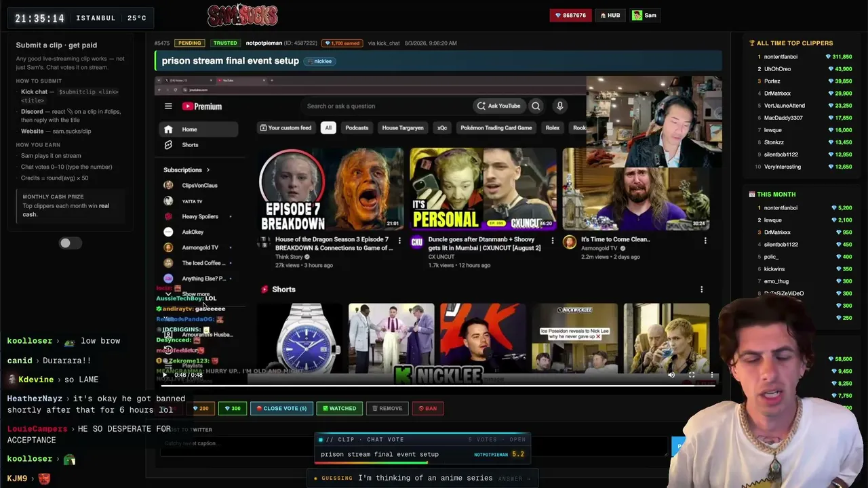Viewport: 868px width, 488px height.
Task: Click the clock showing 21:35:14
Action: 40,18
